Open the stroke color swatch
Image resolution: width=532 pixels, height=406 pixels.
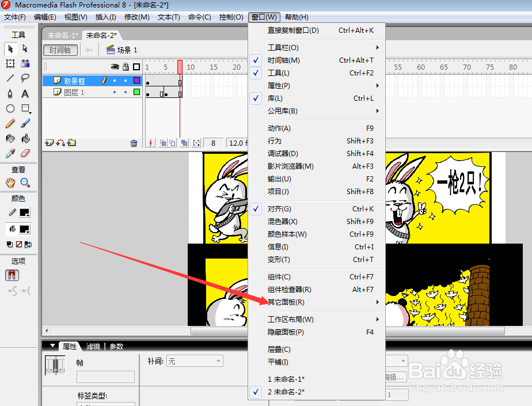(24, 213)
